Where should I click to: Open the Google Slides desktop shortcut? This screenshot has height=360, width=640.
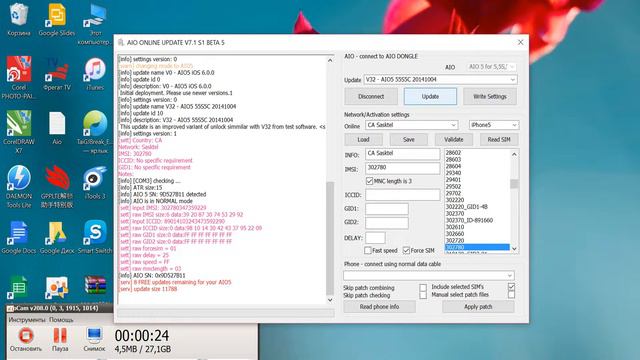[x=57, y=20]
